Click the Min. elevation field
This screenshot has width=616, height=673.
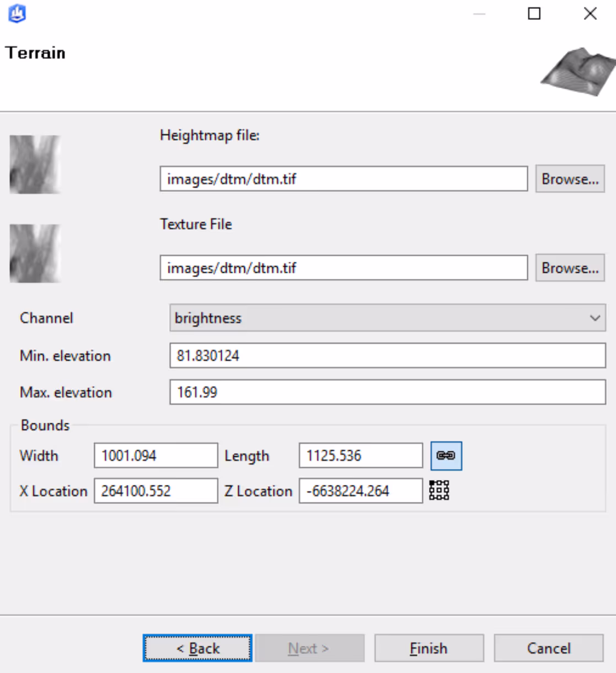[x=388, y=356]
